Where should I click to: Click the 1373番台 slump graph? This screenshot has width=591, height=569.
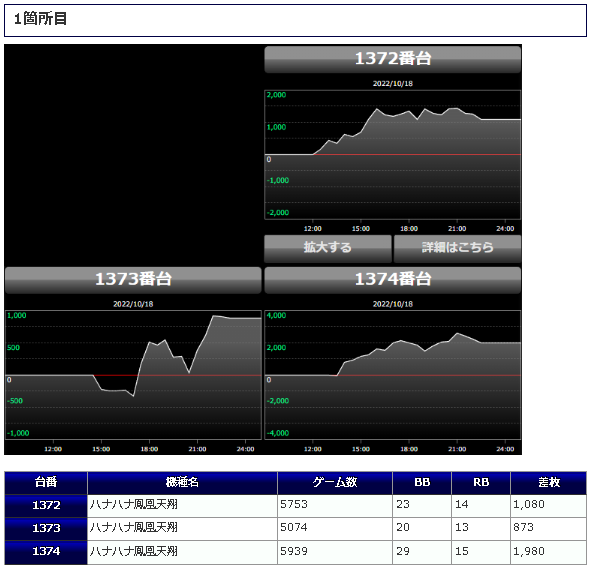(x=133, y=375)
